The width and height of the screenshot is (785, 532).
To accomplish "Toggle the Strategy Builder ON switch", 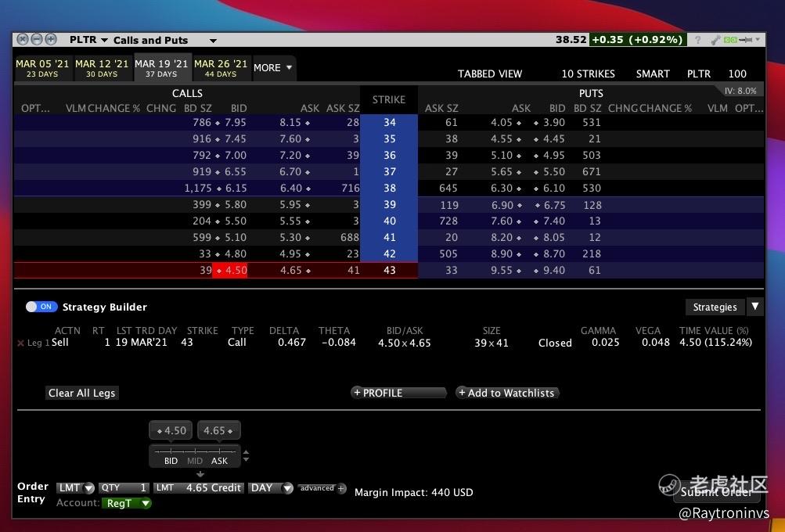I will point(41,307).
